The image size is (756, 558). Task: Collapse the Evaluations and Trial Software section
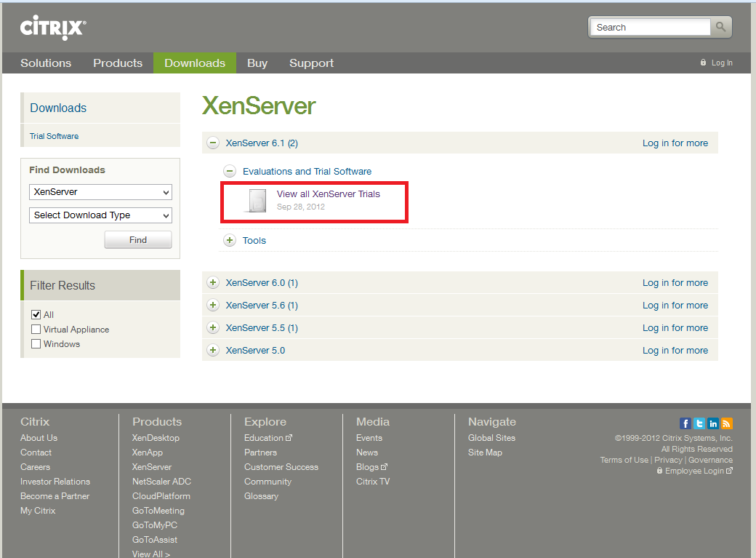point(230,170)
